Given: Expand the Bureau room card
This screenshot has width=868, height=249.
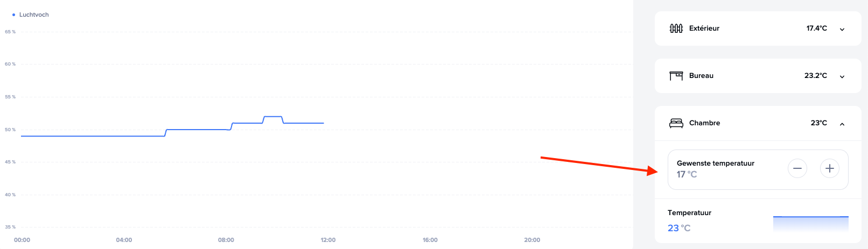Looking at the screenshot, I should (842, 76).
